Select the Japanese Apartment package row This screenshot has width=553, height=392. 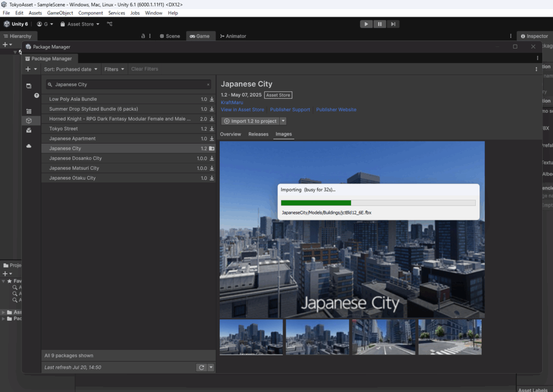(x=129, y=139)
